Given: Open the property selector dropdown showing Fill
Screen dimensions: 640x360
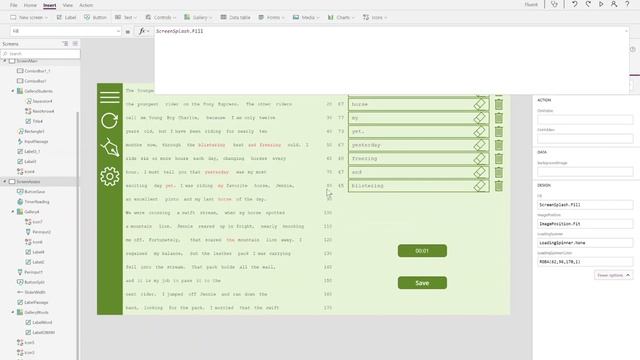Looking at the screenshot, I should click(65, 31).
